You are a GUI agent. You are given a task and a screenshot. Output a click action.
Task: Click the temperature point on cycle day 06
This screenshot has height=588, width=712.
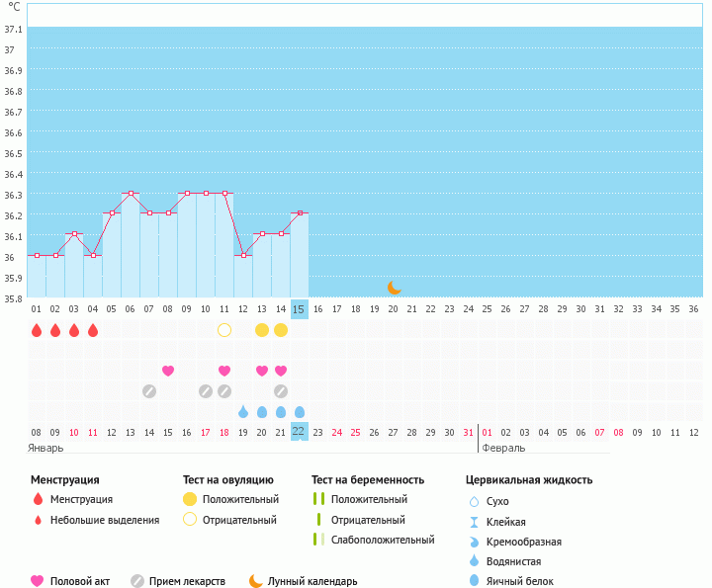pyautogui.click(x=131, y=193)
